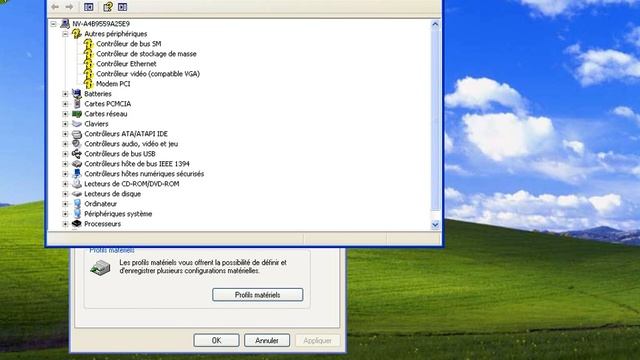Click the scroll down arrow of device list
Screen dimensions: 640x360
pos(436,224)
